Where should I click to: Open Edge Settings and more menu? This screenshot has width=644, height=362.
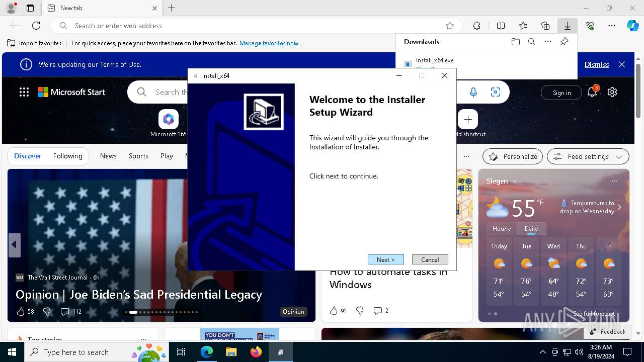coord(612,26)
